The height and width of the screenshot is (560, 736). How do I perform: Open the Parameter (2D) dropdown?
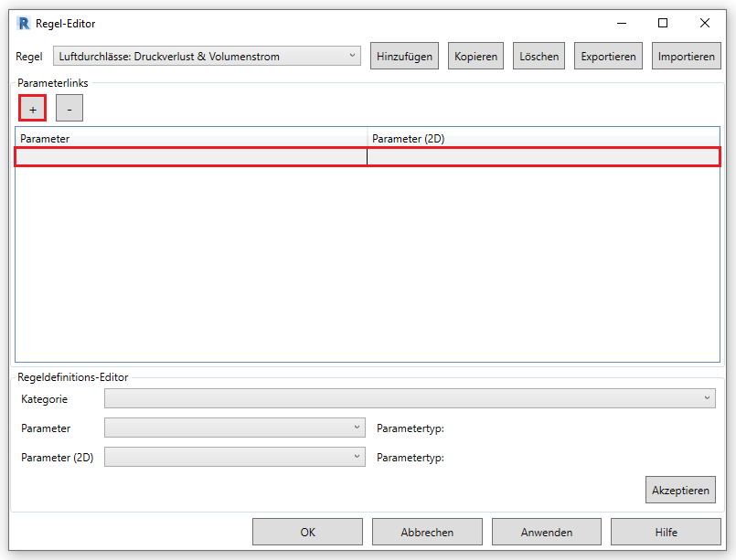pyautogui.click(x=234, y=457)
